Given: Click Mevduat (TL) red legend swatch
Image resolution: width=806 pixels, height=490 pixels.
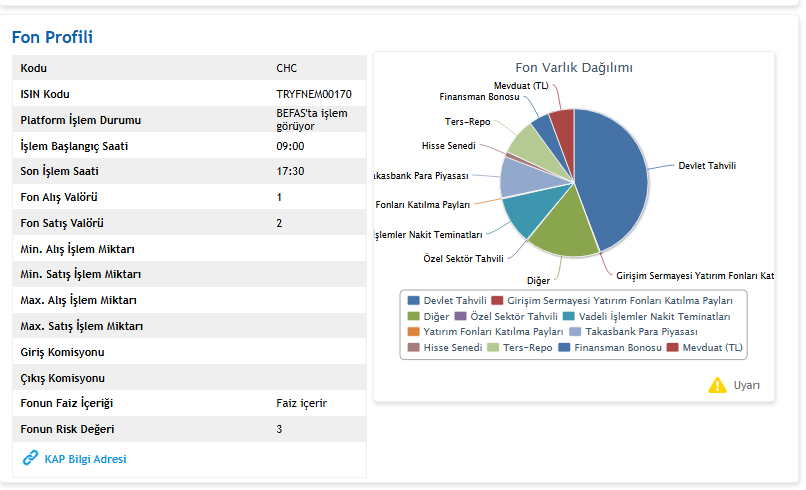Looking at the screenshot, I should pos(673,347).
